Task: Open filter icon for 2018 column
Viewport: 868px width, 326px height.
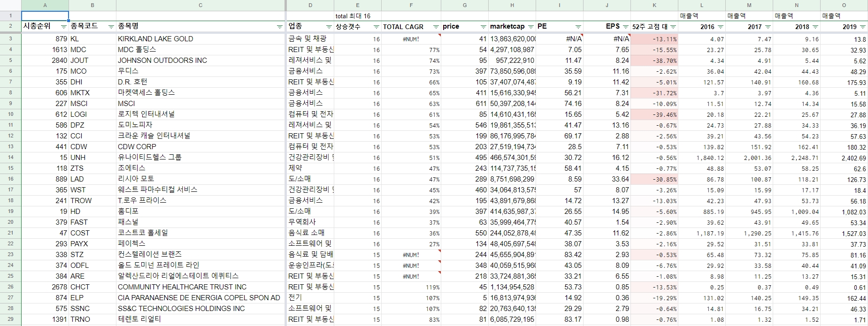Action: [815, 27]
